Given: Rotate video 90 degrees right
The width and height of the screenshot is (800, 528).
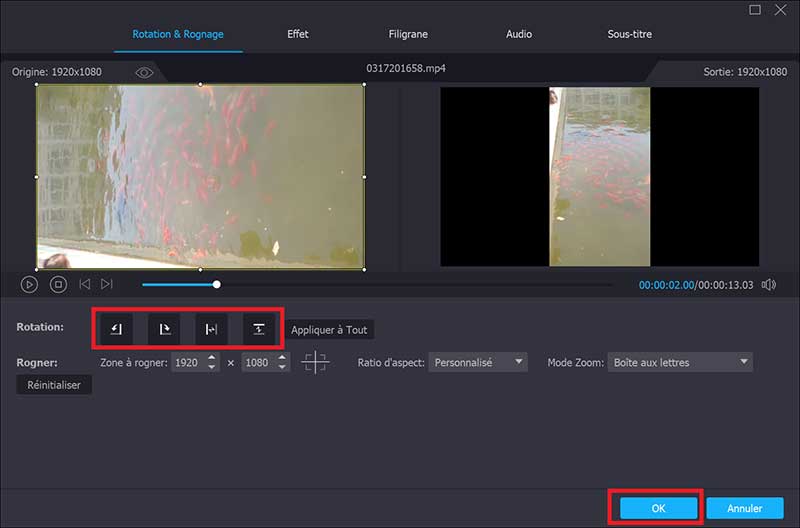Looking at the screenshot, I should pyautogui.click(x=164, y=329).
